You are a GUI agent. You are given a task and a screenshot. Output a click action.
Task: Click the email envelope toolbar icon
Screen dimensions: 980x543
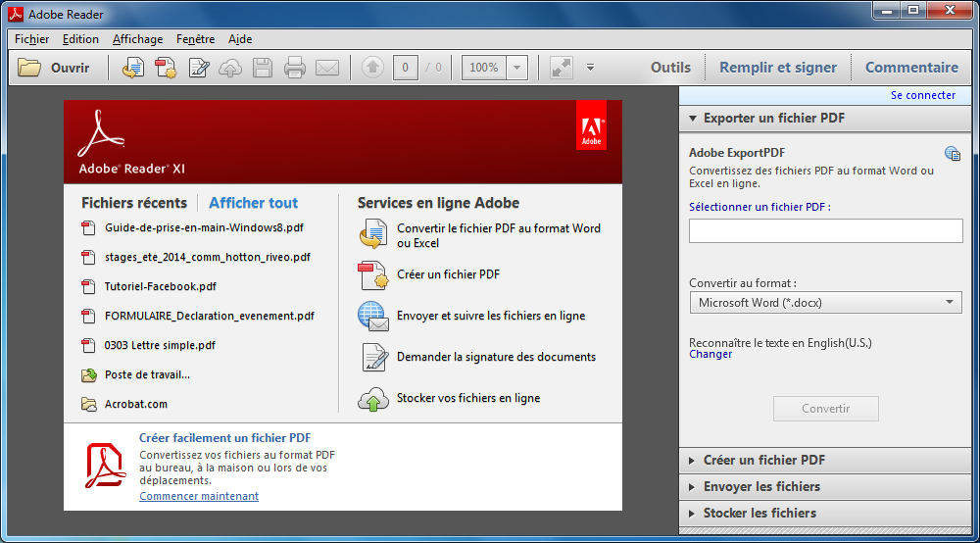[327, 68]
